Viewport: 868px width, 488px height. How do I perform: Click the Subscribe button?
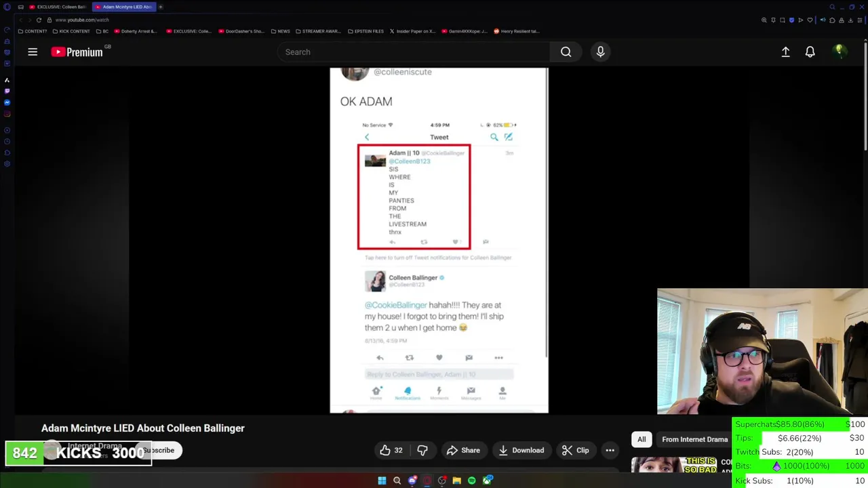[x=159, y=450]
